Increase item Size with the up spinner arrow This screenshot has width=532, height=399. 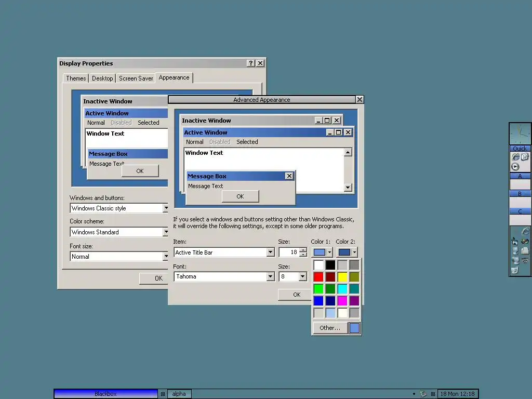coord(303,250)
